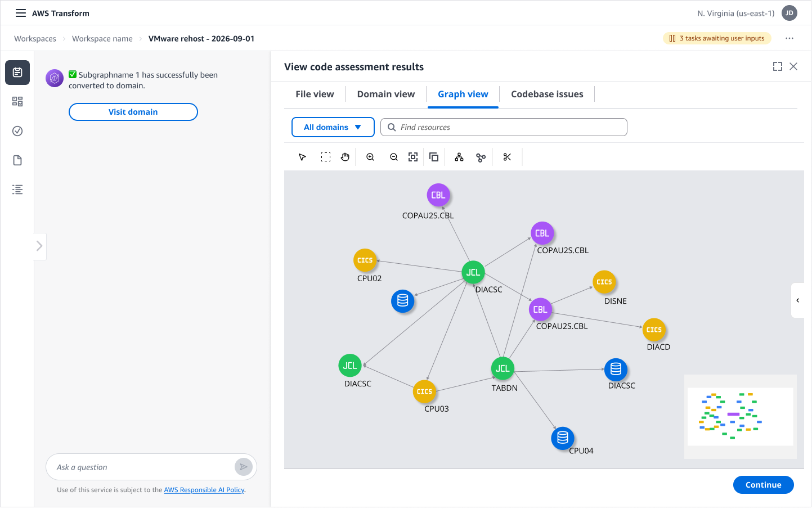The width and height of the screenshot is (812, 509).
Task: Open the checkmark tasks sidebar icon
Action: pyautogui.click(x=17, y=131)
